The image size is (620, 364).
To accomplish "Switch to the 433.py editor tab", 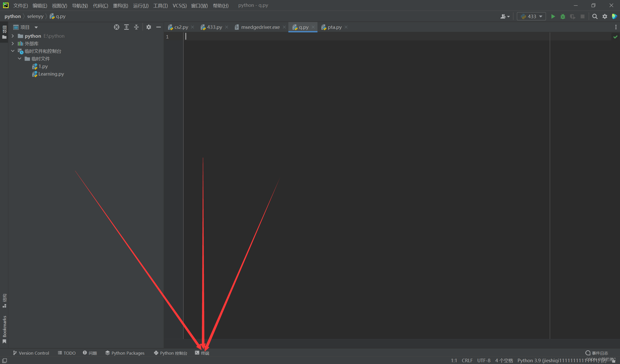I will pyautogui.click(x=211, y=27).
